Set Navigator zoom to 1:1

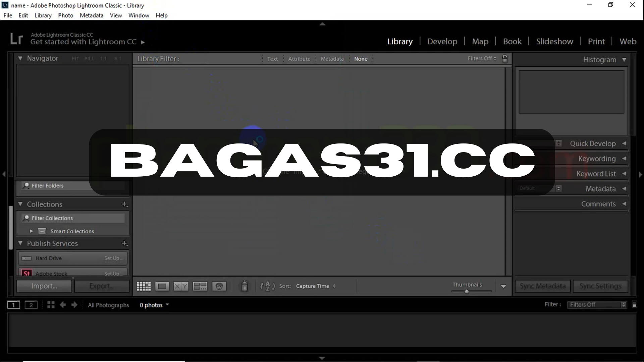tap(103, 58)
